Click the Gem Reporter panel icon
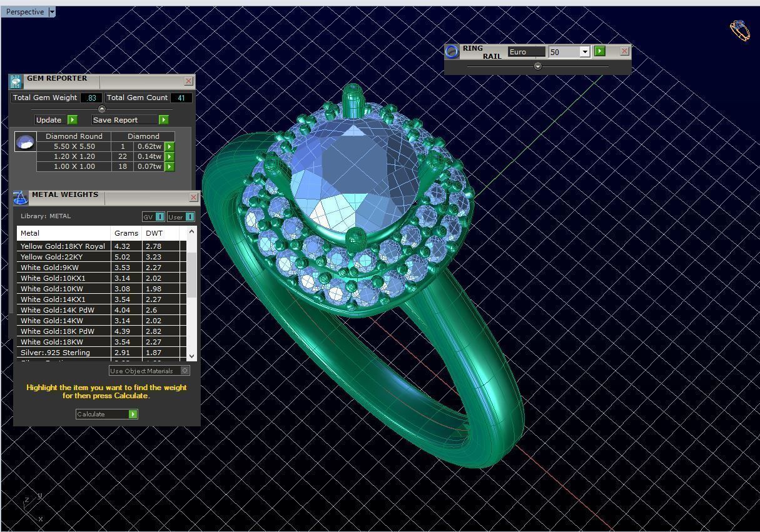The height and width of the screenshot is (532, 760). [x=16, y=82]
